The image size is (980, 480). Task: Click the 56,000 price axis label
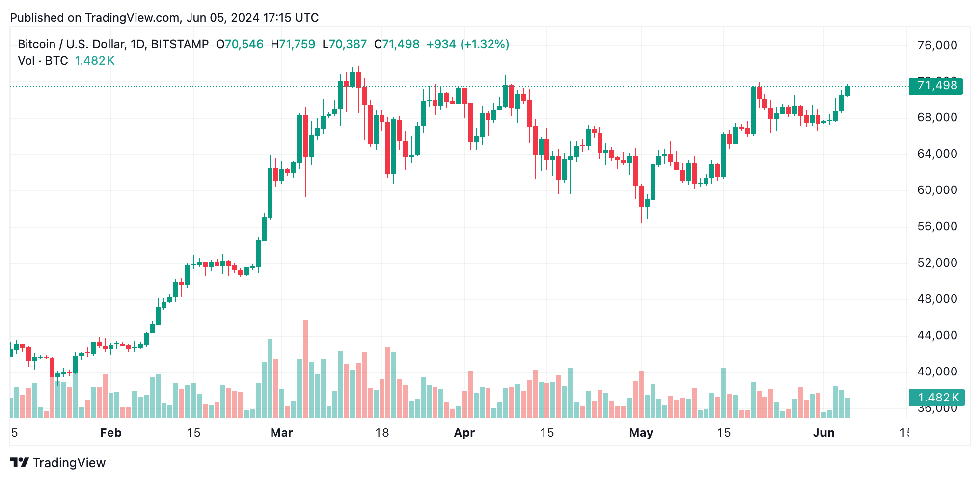(x=937, y=226)
